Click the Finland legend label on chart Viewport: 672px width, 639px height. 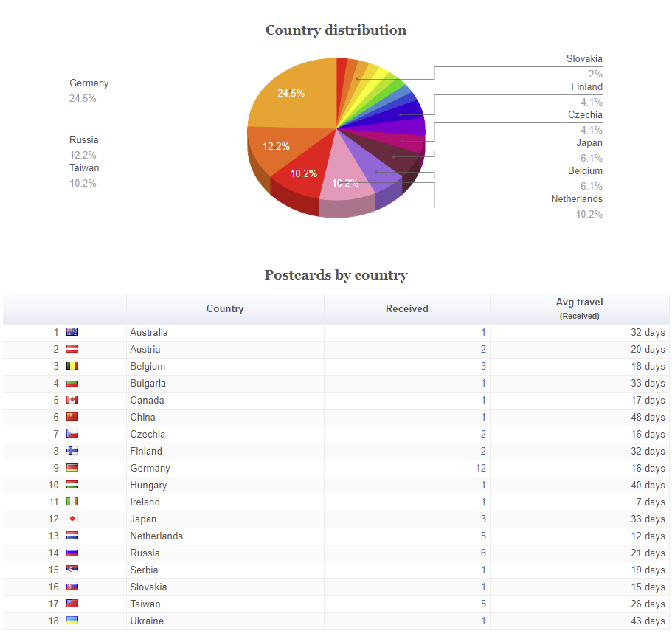pos(586,86)
